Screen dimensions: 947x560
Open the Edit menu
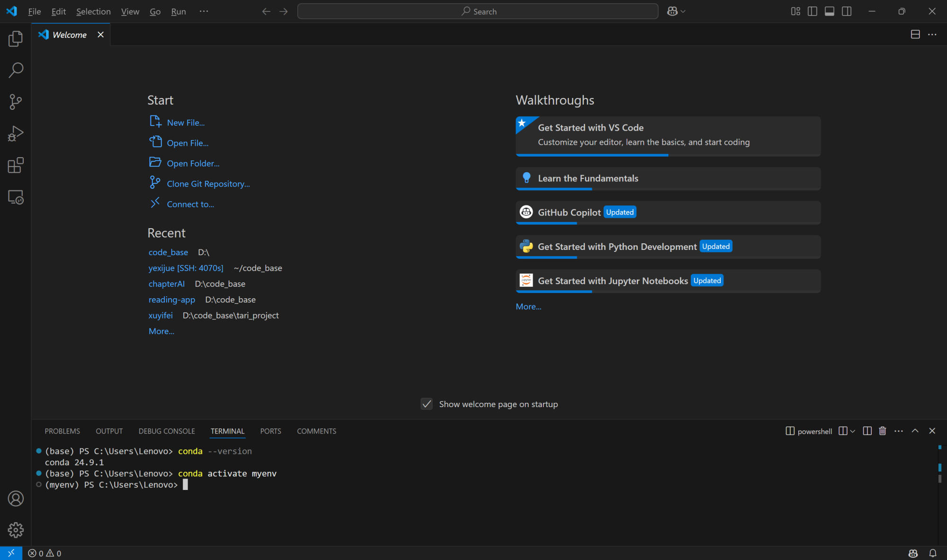coord(59,11)
